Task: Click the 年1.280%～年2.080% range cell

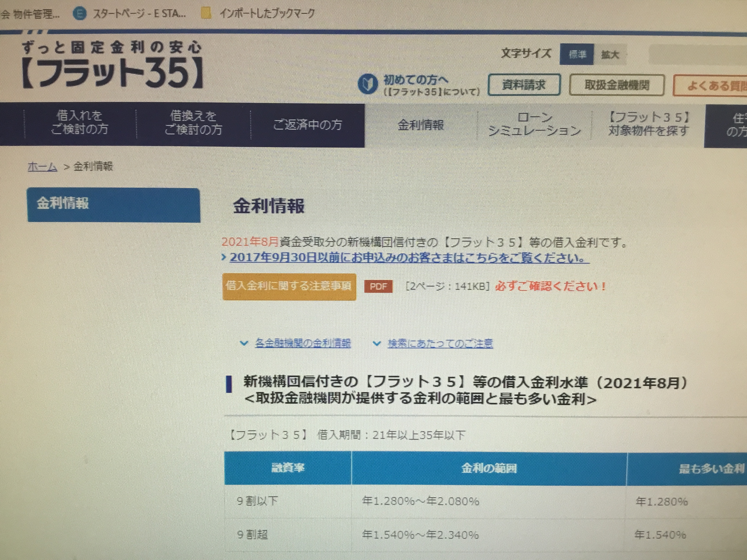Action: (420, 501)
